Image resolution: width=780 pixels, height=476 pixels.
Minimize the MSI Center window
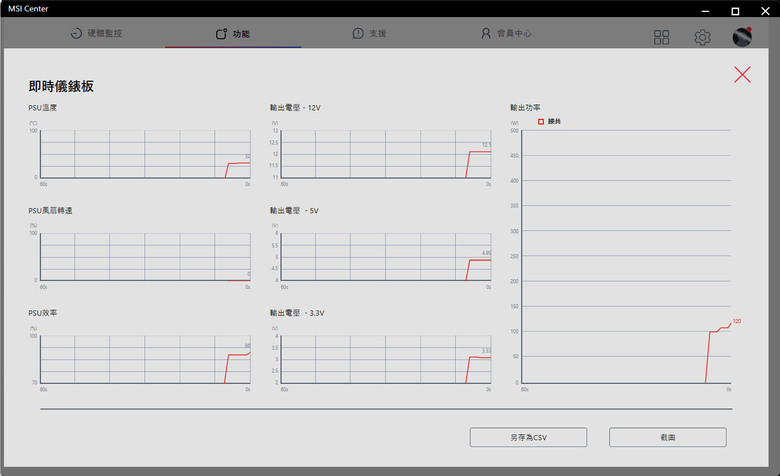pyautogui.click(x=705, y=10)
